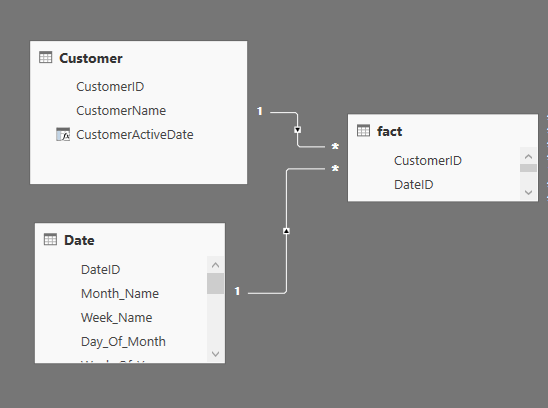Viewport: 548px width, 408px height.
Task: Click the Date table scroll up arrow
Action: [215, 265]
